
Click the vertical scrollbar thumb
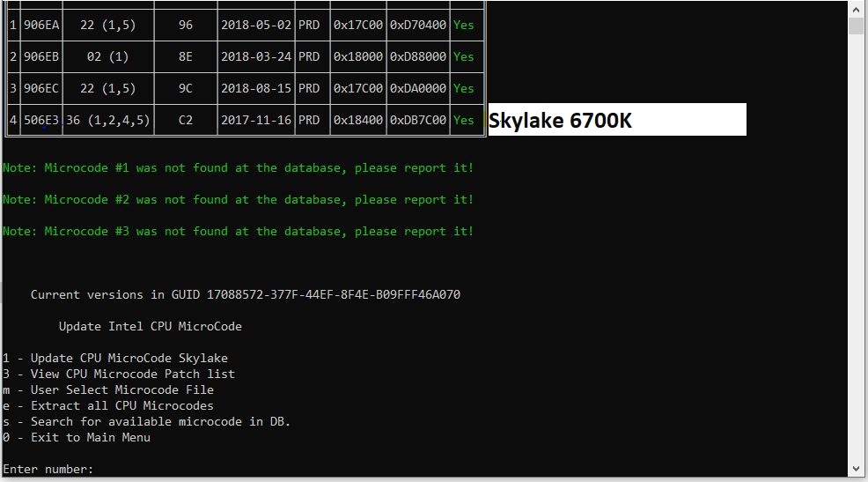click(x=856, y=26)
